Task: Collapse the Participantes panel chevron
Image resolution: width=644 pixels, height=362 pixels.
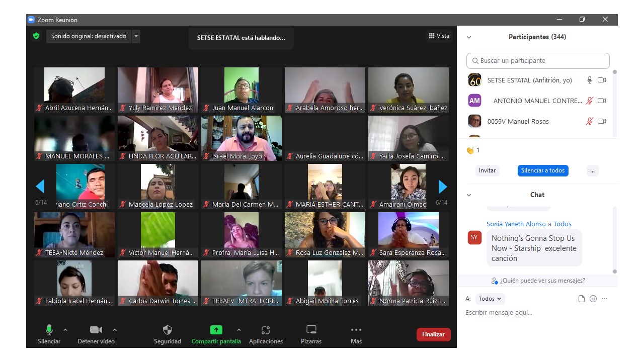Action: click(469, 37)
